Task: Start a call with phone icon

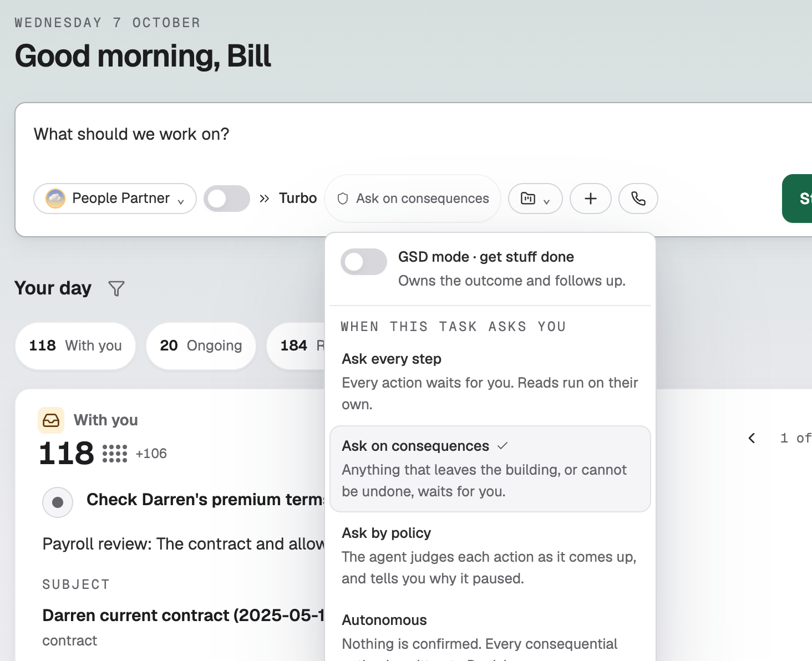Action: click(x=638, y=199)
